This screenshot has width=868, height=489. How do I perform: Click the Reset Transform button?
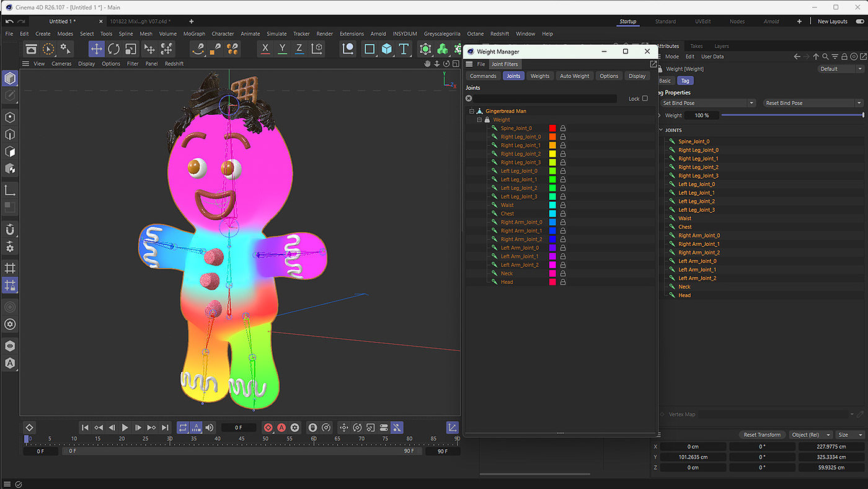[763, 435]
